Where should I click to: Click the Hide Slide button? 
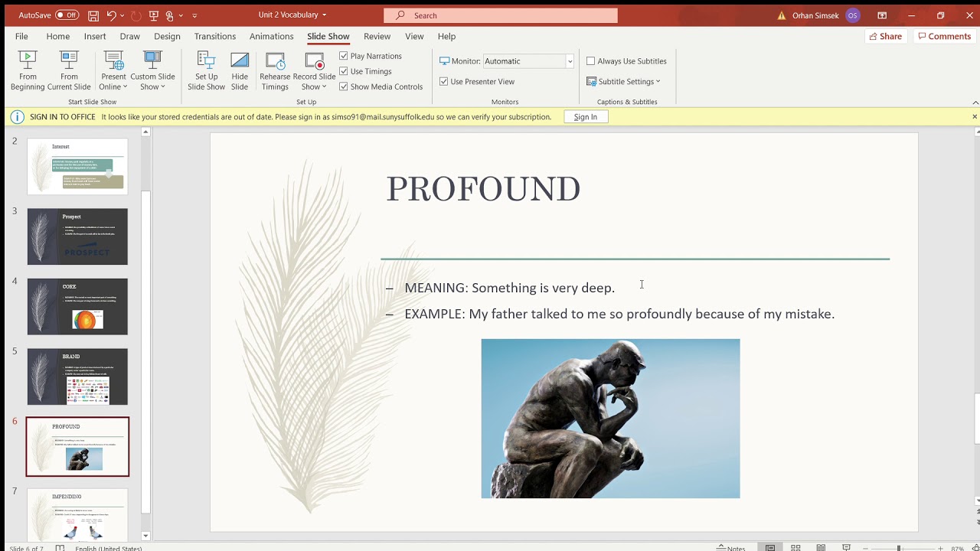(240, 71)
